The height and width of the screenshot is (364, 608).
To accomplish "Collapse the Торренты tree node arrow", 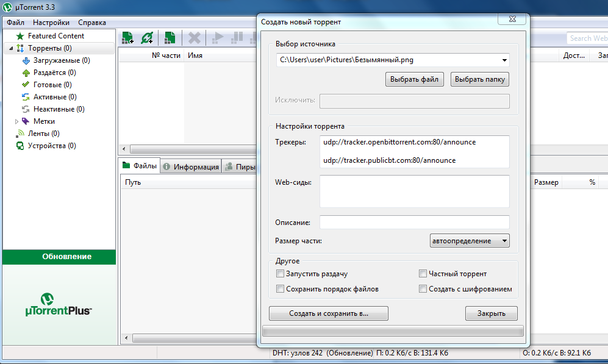I will (x=11, y=48).
